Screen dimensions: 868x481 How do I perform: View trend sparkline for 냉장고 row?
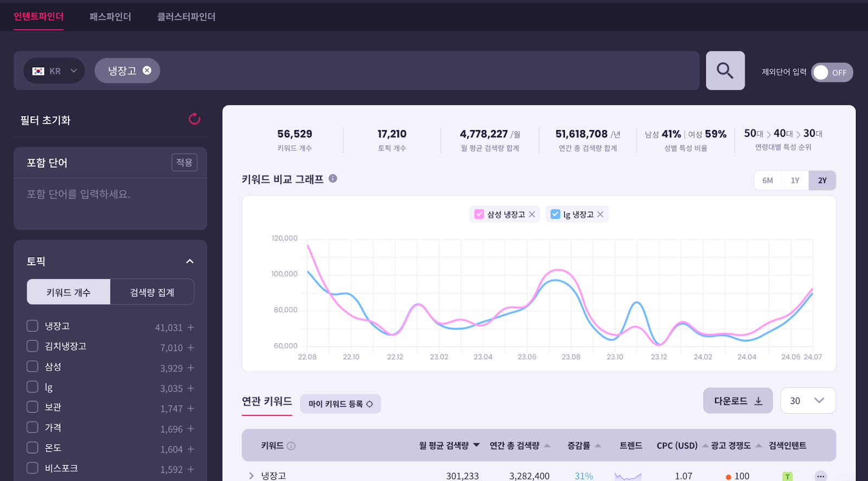tap(628, 476)
